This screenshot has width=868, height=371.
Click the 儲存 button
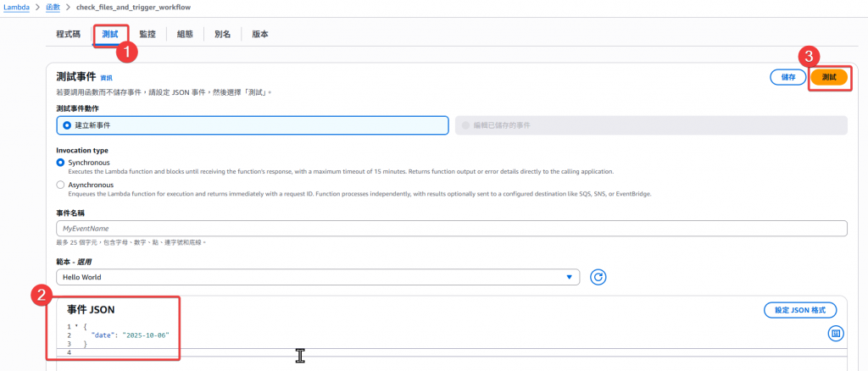[x=788, y=77]
